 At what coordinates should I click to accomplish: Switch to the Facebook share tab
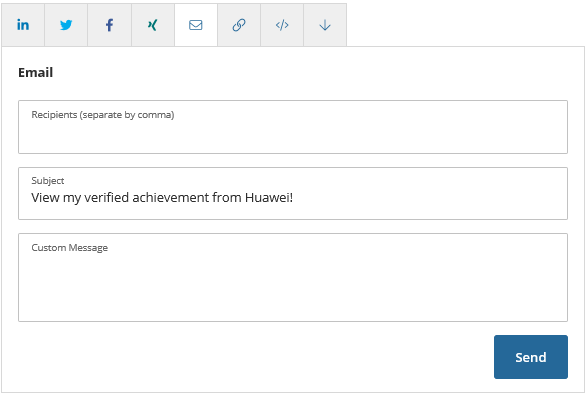[x=109, y=25]
